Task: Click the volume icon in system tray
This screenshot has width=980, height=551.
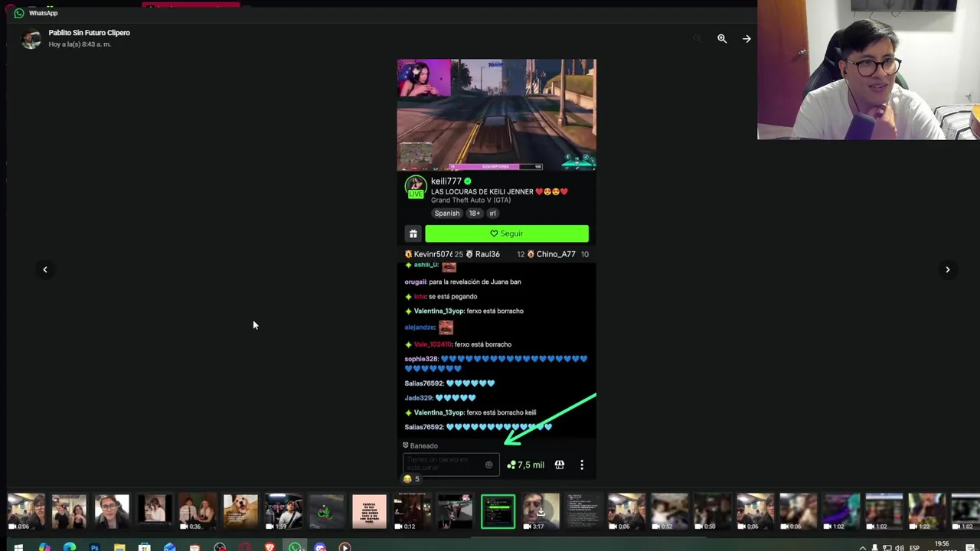Action: tap(899, 548)
